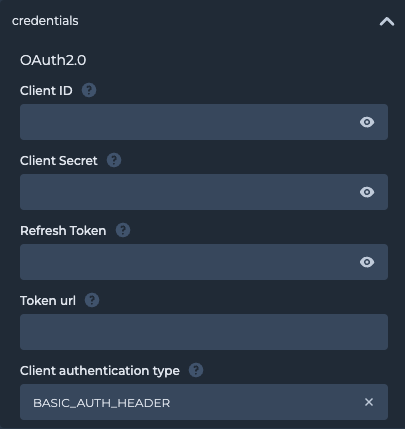Reveal the Client ID value
The image size is (405, 429).
coord(367,122)
